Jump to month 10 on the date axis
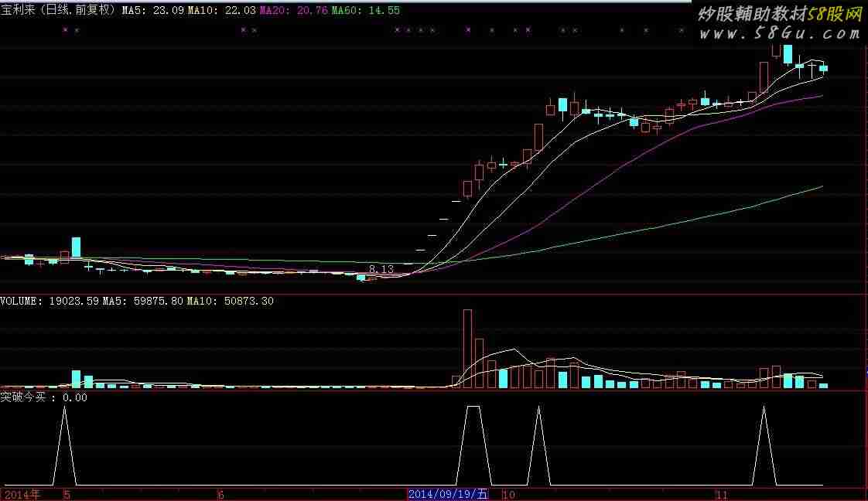The height and width of the screenshot is (501, 868). coord(508,494)
